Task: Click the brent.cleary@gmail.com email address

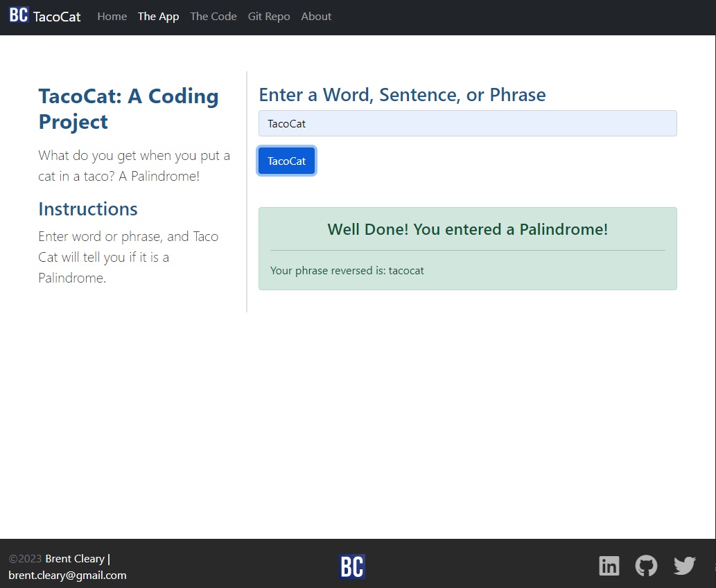Action: [x=67, y=576]
